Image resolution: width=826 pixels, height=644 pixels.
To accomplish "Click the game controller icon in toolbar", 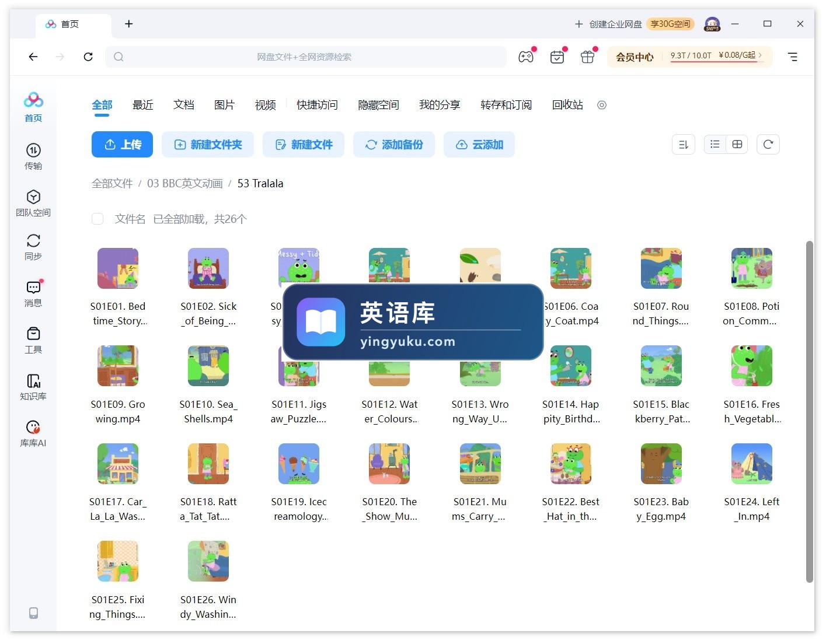I will click(526, 57).
